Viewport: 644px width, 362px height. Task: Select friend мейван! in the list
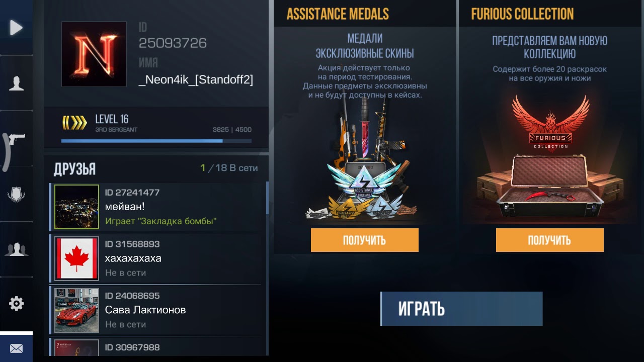(x=156, y=207)
